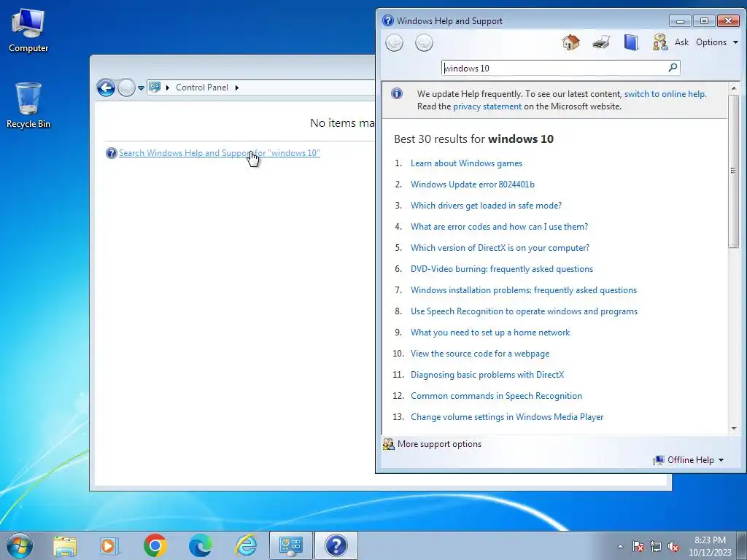
Task: Open Windows Explorer from taskbar
Action: coord(65,545)
